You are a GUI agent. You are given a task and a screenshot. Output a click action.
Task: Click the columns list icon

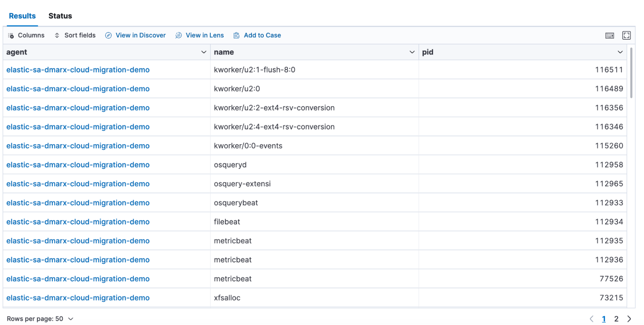coord(11,35)
